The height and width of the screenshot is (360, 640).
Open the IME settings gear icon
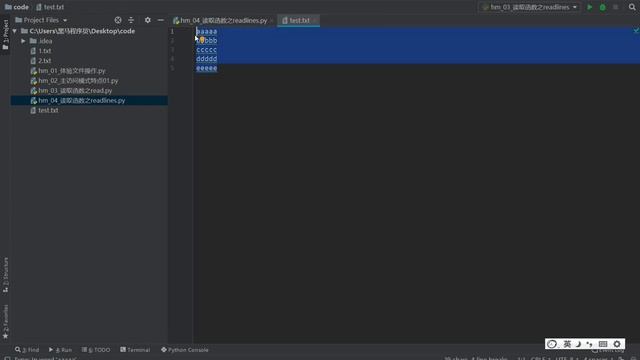617,344
